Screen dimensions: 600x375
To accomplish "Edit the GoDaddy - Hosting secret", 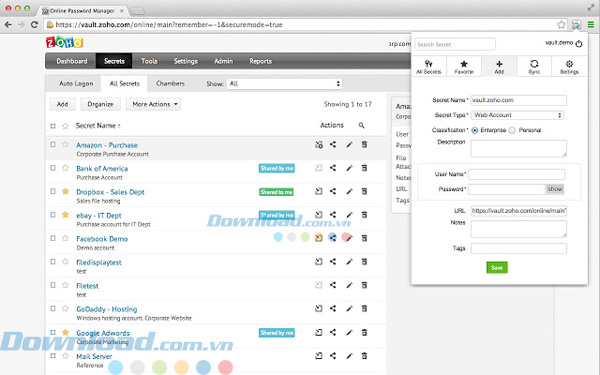I will (349, 308).
